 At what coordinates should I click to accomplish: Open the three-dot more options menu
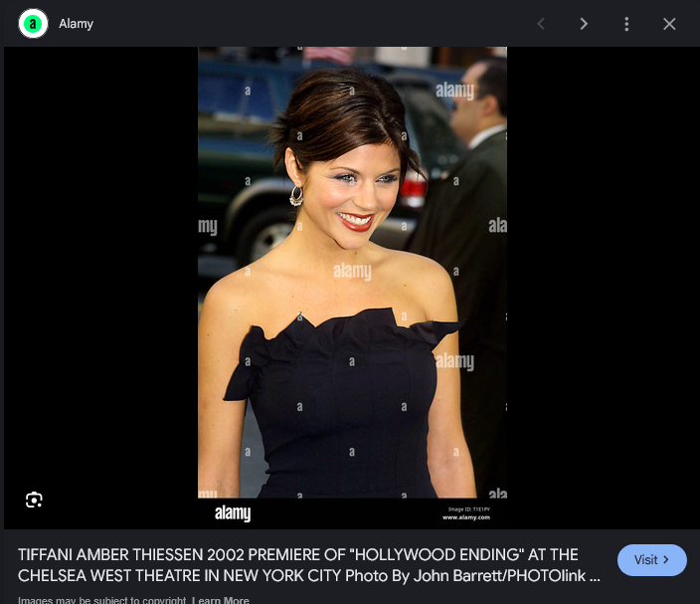click(626, 24)
